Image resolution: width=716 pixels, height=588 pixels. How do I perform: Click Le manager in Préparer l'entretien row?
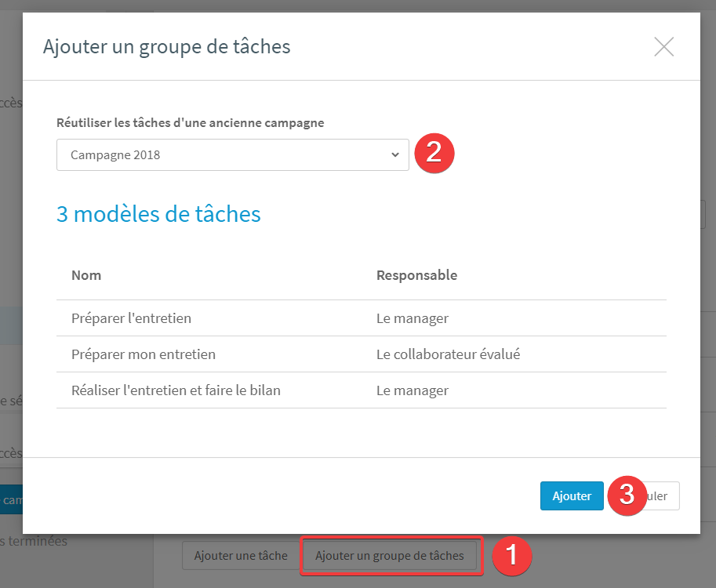413,318
